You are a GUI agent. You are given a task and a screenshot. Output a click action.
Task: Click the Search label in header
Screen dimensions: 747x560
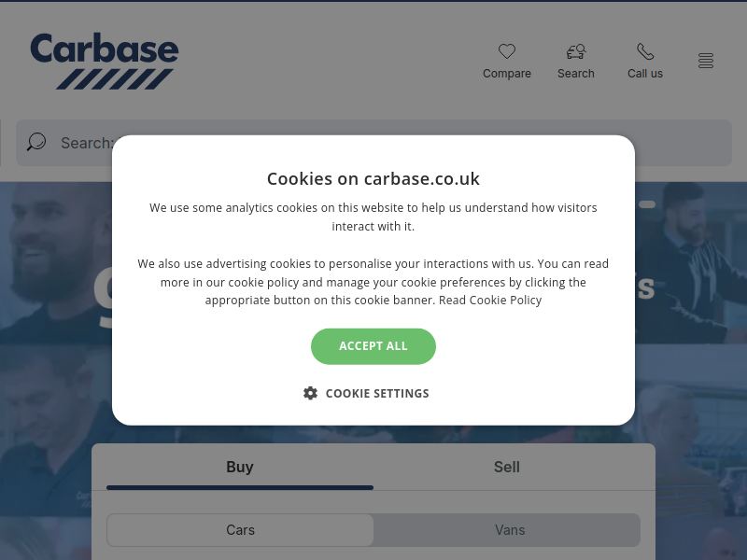point(576,74)
